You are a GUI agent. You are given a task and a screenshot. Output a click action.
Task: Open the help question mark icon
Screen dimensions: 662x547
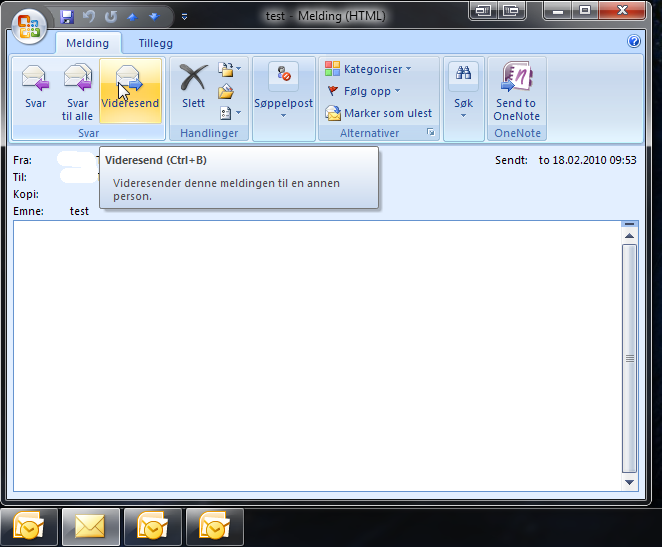click(633, 42)
